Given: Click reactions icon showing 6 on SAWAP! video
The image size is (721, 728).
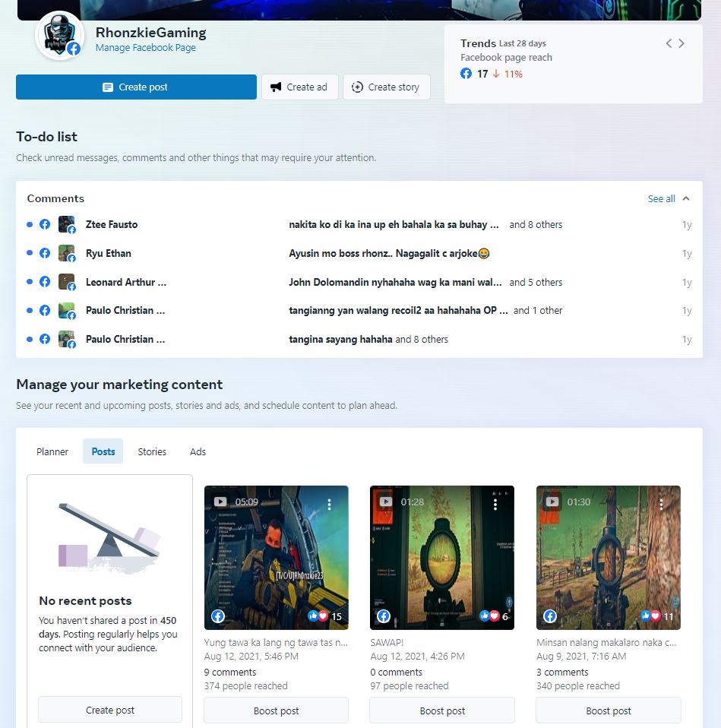Looking at the screenshot, I should pyautogui.click(x=489, y=616).
